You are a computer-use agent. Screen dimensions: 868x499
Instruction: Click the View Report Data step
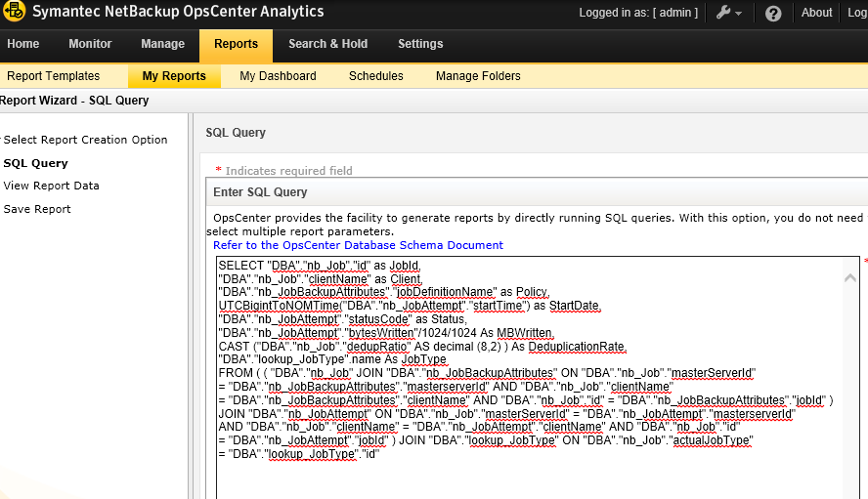coord(52,186)
